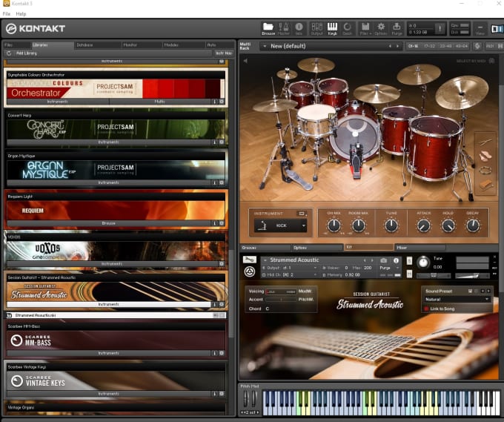Open the Grooves tab under drum kit
The image size is (504, 422).
265,248
